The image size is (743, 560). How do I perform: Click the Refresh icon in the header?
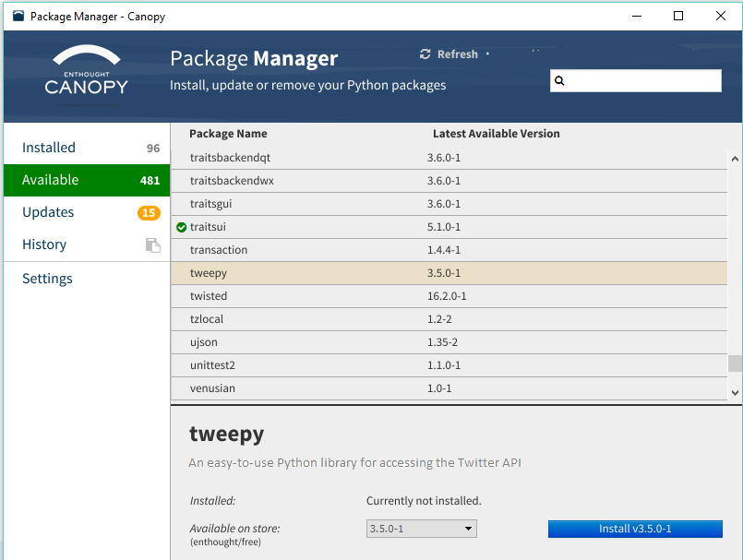pos(425,54)
